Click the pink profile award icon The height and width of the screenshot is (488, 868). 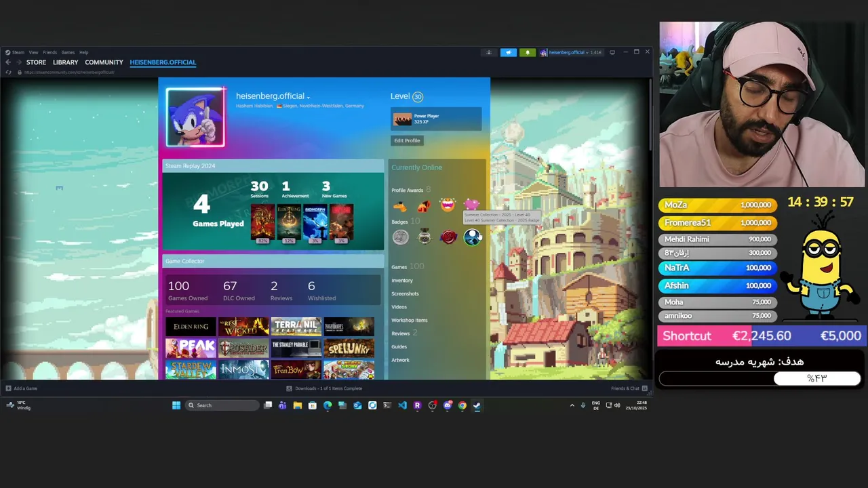(471, 203)
